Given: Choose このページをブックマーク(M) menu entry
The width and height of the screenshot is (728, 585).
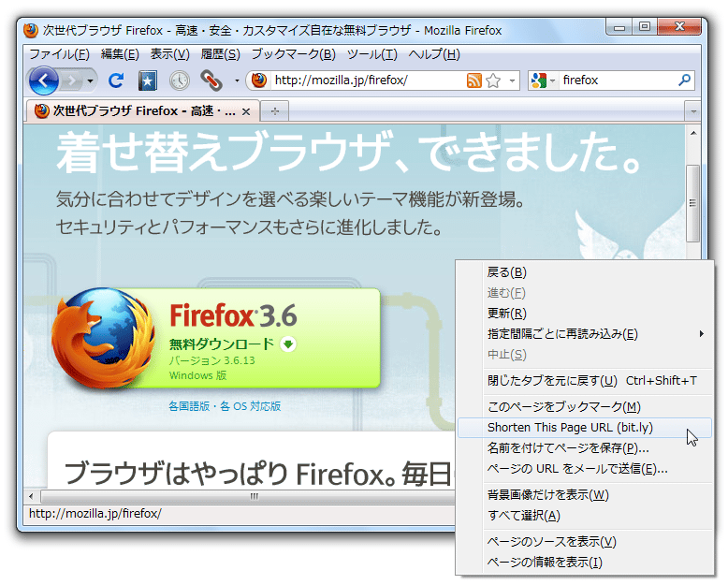Looking at the screenshot, I should 585,407.
